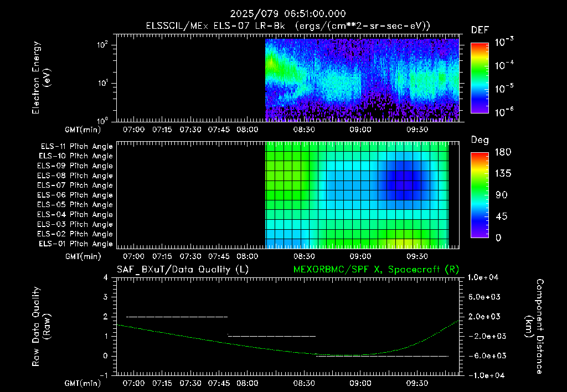
Task: Click the electron energy spectrogram data region
Action: pos(362,80)
